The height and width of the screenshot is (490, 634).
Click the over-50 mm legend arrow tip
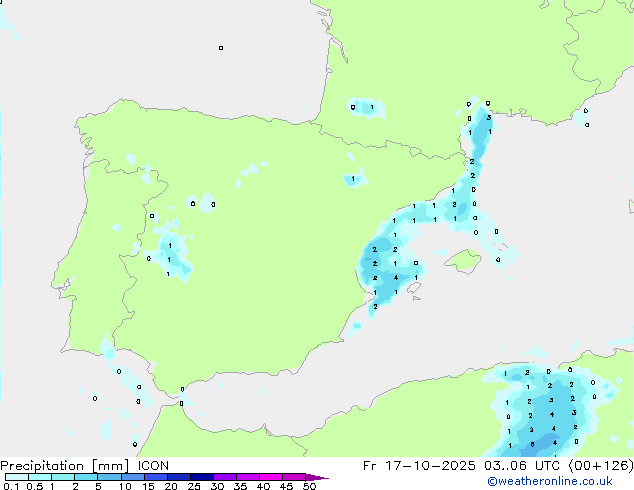pos(317,477)
